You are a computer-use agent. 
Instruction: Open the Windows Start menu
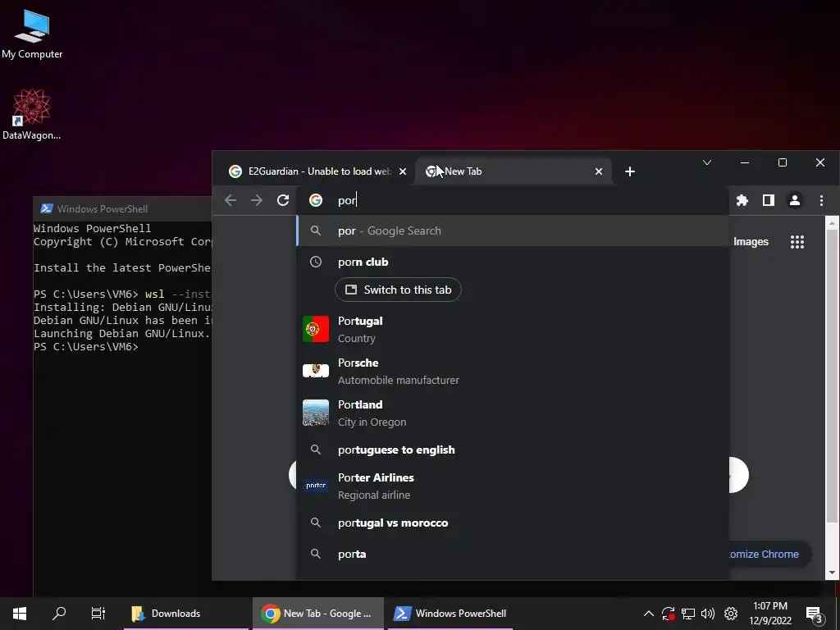20,614
